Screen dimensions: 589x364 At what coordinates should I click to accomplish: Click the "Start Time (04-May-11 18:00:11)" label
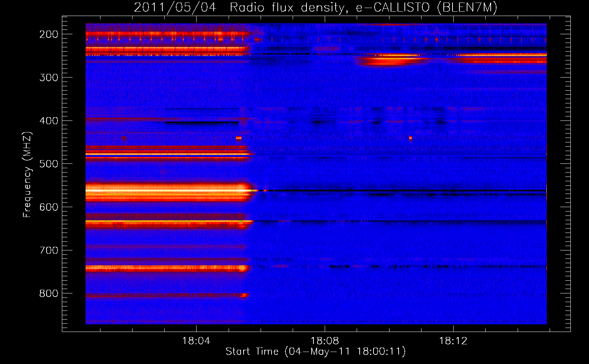coord(316,352)
